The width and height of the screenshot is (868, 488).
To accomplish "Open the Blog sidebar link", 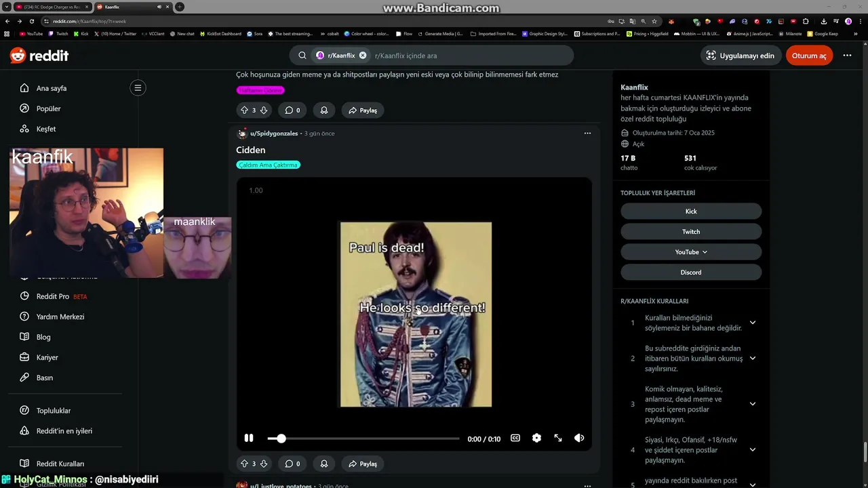I will (x=43, y=337).
